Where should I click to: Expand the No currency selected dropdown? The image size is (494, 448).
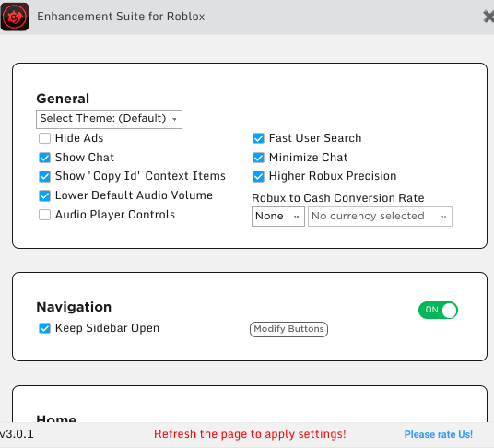[380, 217]
